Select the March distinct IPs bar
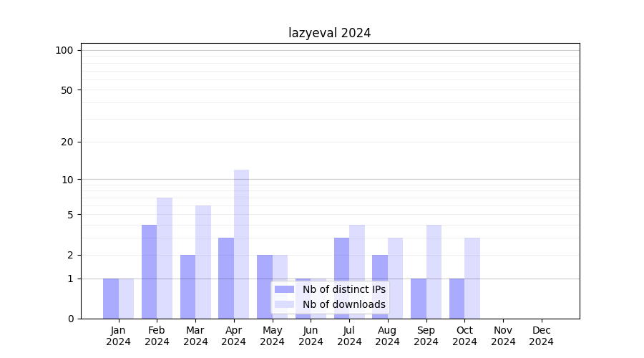The height and width of the screenshot is (358, 644). (187, 286)
